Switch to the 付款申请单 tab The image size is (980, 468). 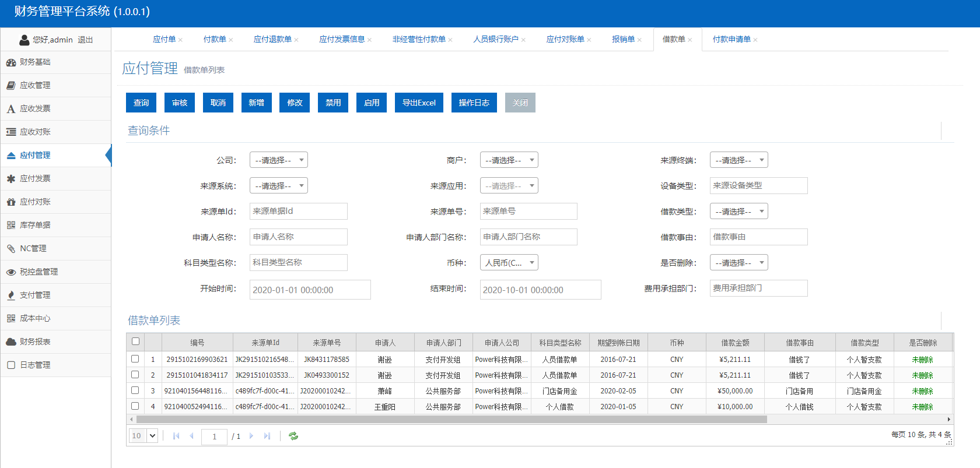click(731, 39)
